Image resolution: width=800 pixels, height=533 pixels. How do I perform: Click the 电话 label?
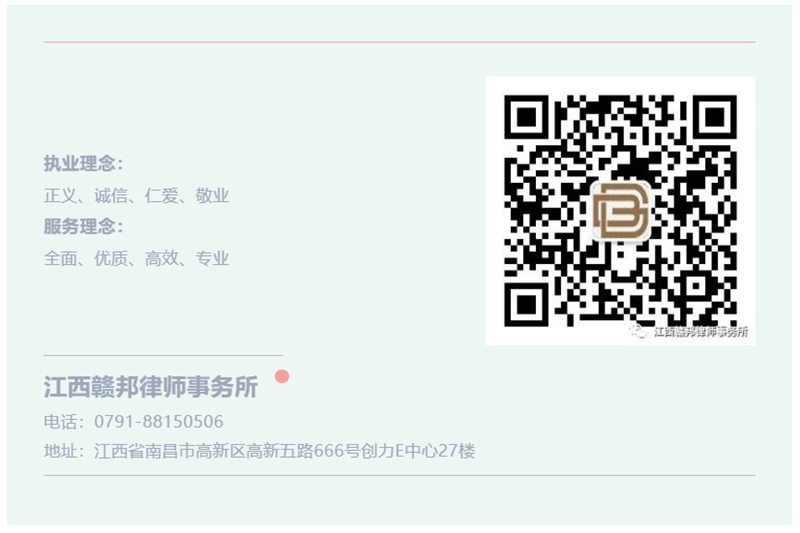coord(60,422)
